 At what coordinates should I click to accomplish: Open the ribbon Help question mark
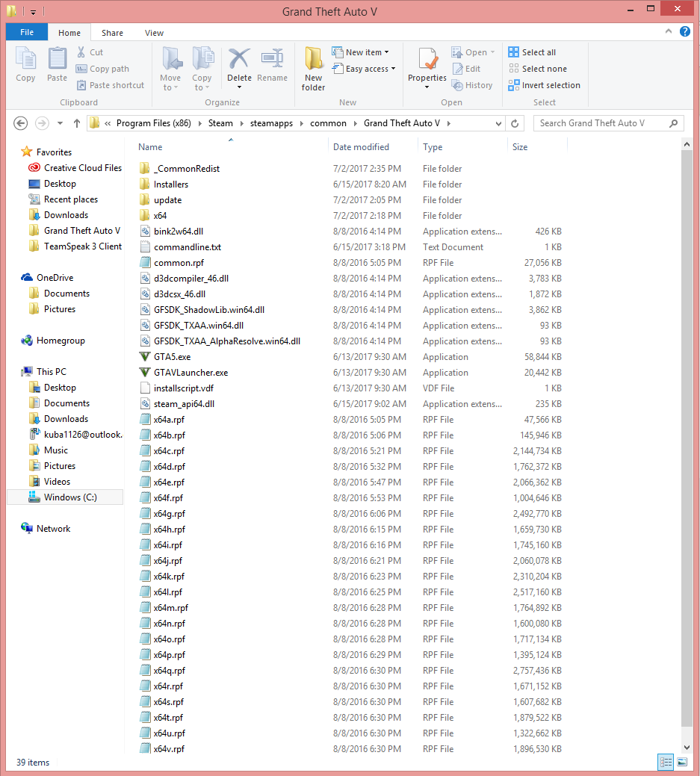684,31
